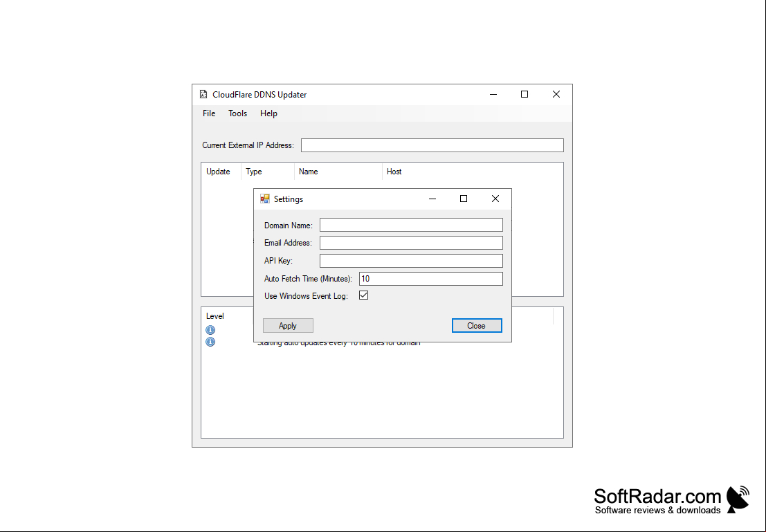Focus the Email Address field
The width and height of the screenshot is (766, 532).
(411, 243)
